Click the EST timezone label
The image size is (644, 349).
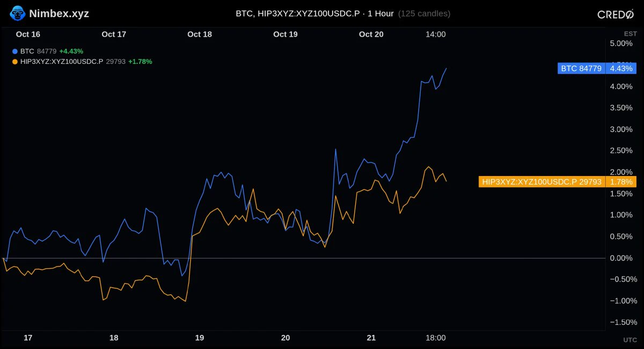(x=630, y=33)
